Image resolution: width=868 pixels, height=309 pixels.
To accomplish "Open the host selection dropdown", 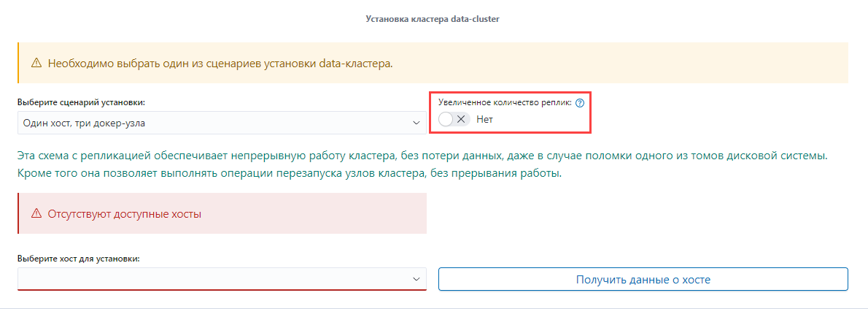I will pos(222,279).
